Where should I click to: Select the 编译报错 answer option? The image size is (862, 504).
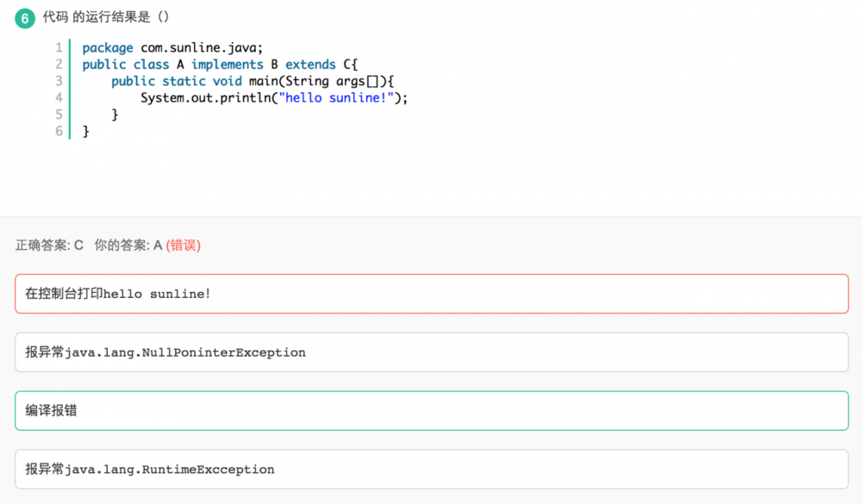pos(431,411)
